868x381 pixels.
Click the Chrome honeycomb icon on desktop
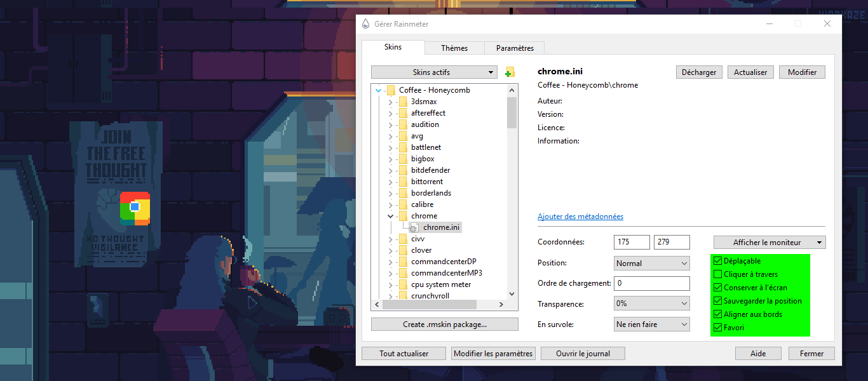point(135,208)
